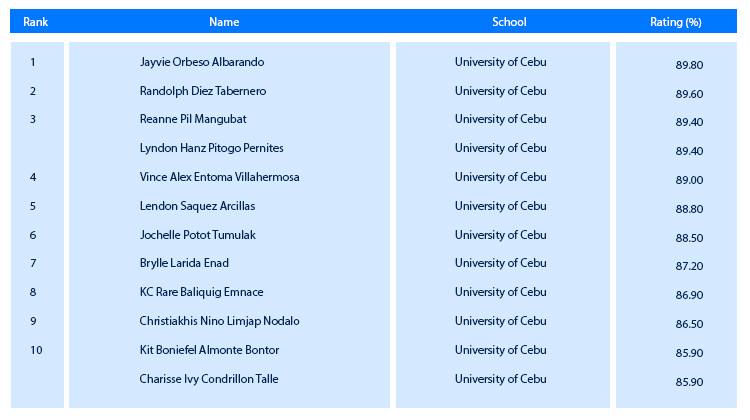
Task: Select the name Randolph Diez Tabernero
Action: tap(203, 91)
